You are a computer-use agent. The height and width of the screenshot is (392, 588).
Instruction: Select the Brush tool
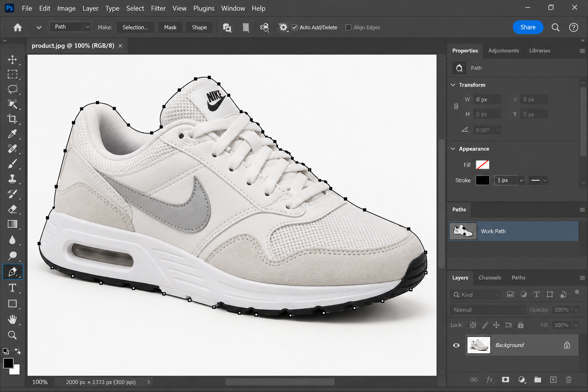point(12,164)
